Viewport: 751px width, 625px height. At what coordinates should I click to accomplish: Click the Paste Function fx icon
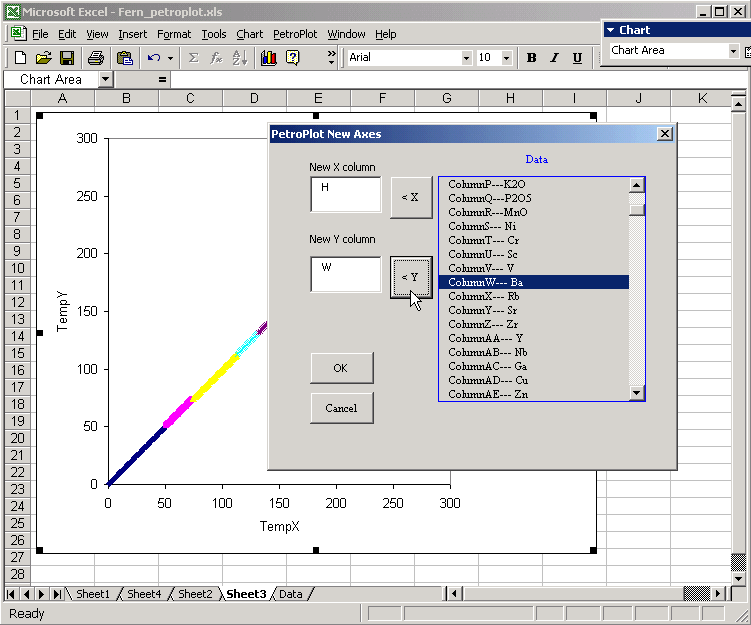[216, 58]
